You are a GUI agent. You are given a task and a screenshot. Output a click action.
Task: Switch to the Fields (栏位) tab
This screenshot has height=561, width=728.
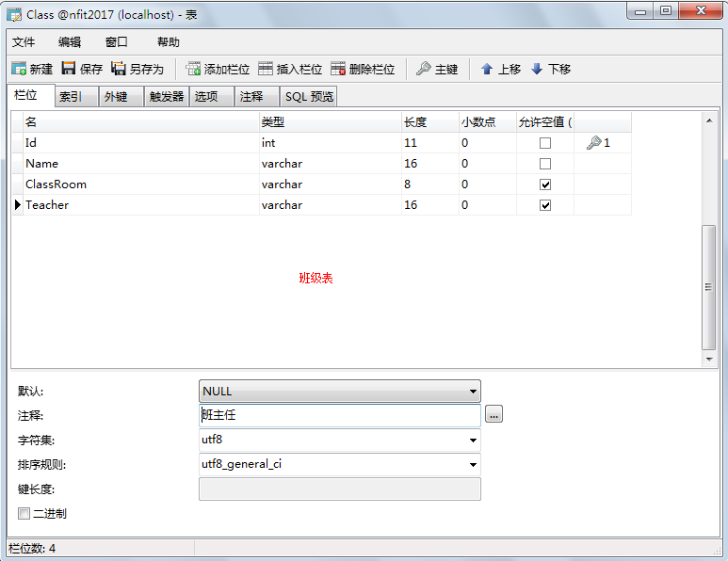[x=31, y=95]
